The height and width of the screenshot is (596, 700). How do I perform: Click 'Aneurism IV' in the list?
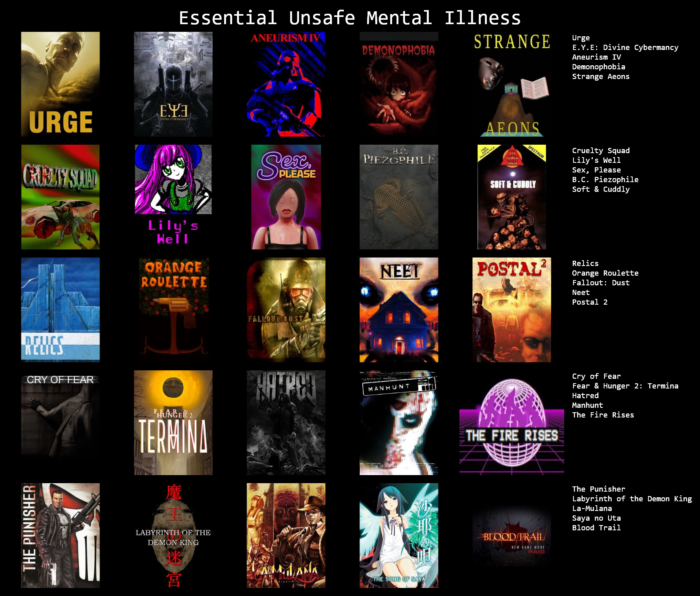(596, 57)
